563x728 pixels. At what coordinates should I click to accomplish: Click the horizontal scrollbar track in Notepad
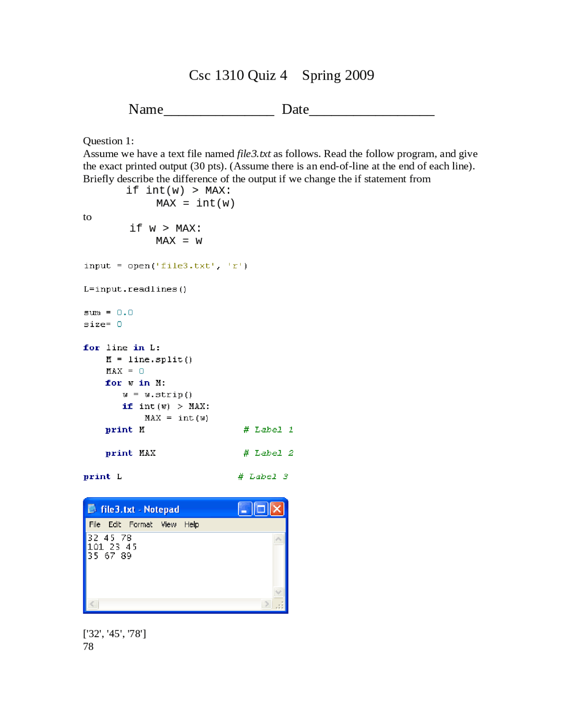179,604
